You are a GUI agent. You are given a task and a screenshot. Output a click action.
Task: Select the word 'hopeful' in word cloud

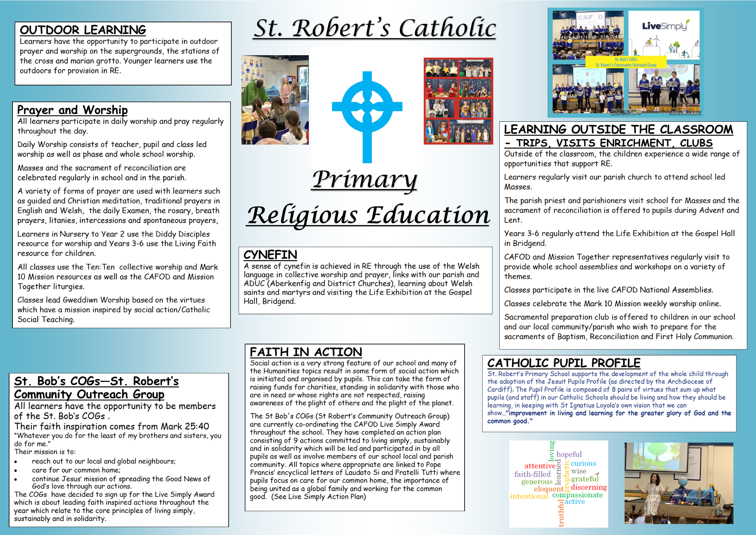[569, 454]
